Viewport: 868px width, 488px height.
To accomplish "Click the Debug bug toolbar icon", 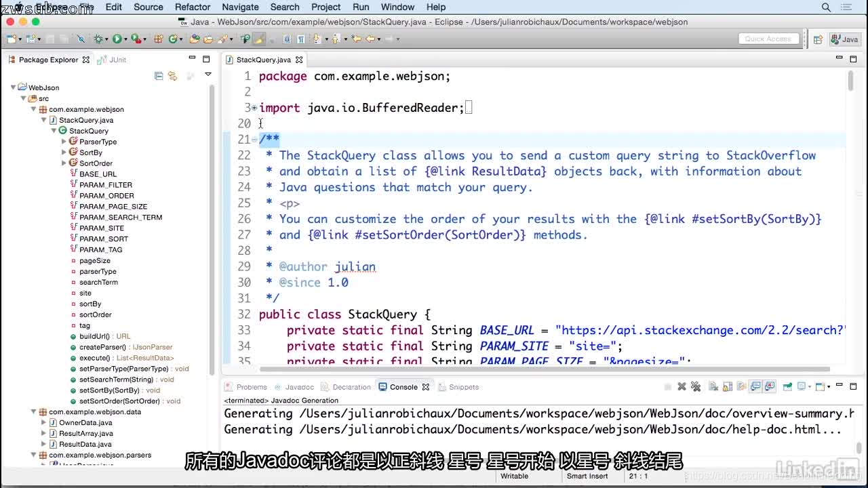I will point(98,39).
